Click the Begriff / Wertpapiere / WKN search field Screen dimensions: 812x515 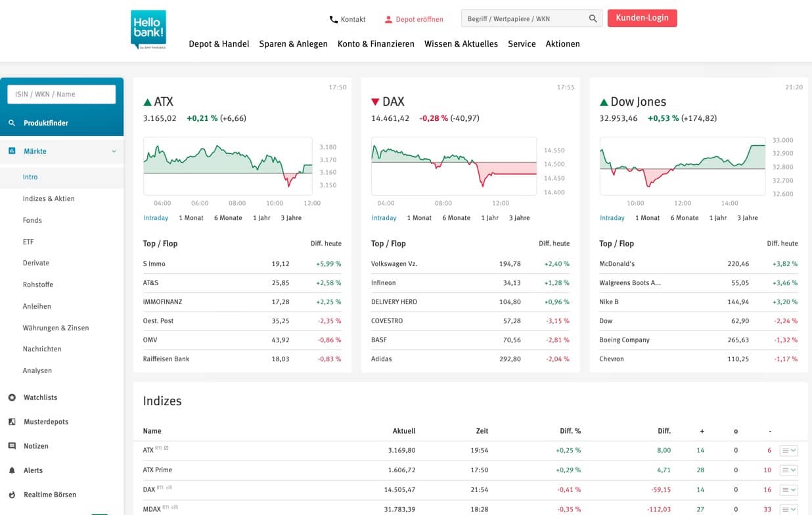click(x=524, y=19)
